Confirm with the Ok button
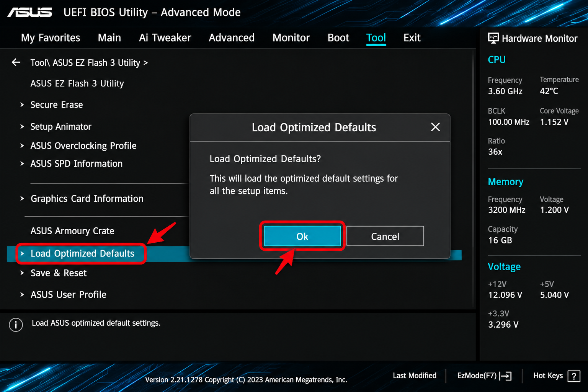 [x=302, y=236]
